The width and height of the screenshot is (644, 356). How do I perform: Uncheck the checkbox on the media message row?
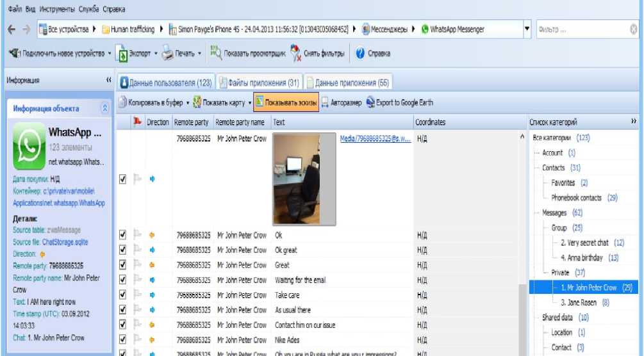pyautogui.click(x=122, y=179)
